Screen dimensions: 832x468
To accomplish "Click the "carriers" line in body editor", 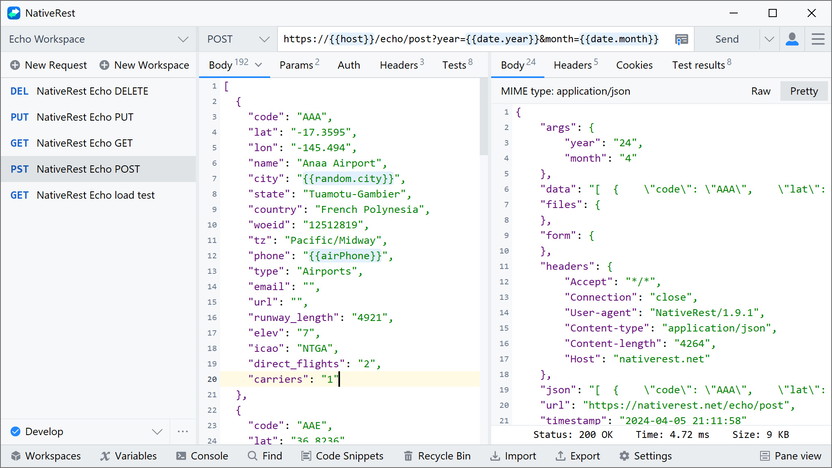I will pyautogui.click(x=350, y=379).
